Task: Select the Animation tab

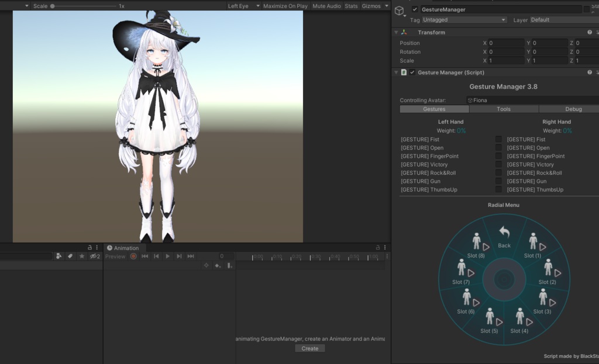Action: tap(124, 248)
